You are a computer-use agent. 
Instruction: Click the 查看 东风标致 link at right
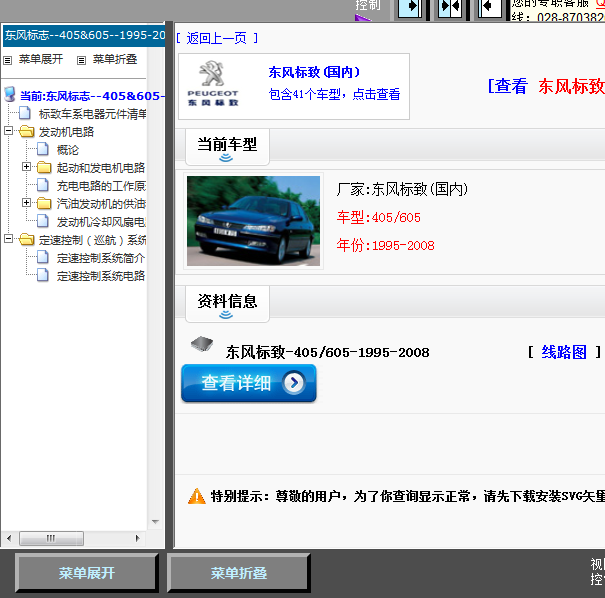pyautogui.click(x=546, y=86)
